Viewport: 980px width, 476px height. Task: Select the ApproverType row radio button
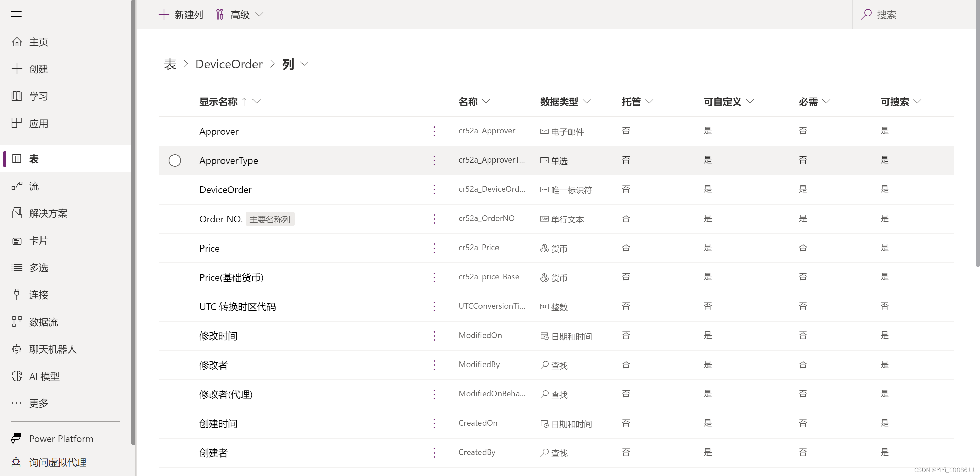tap(175, 160)
